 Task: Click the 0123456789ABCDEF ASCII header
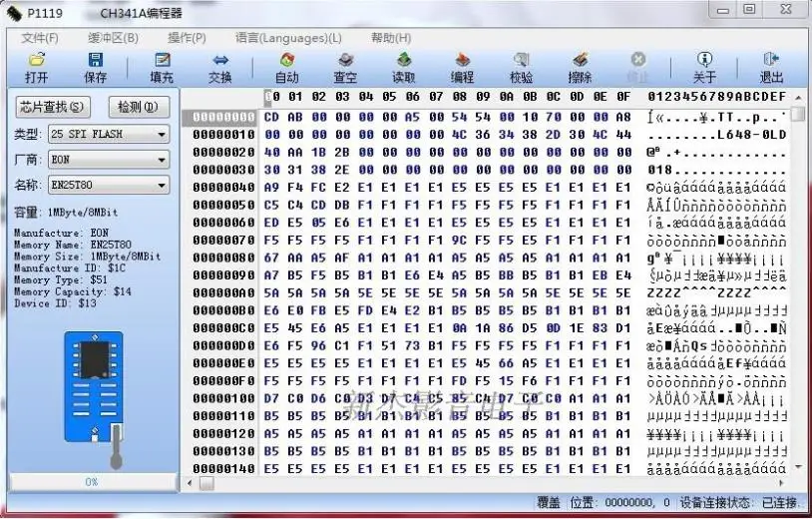tap(716, 97)
